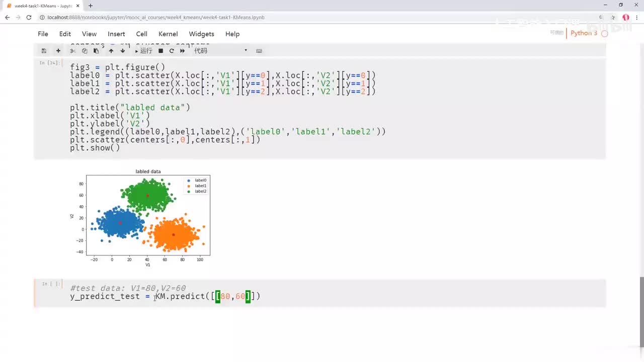Interrupt the kernel with the stop icon
This screenshot has height=362, width=644.
160,51
